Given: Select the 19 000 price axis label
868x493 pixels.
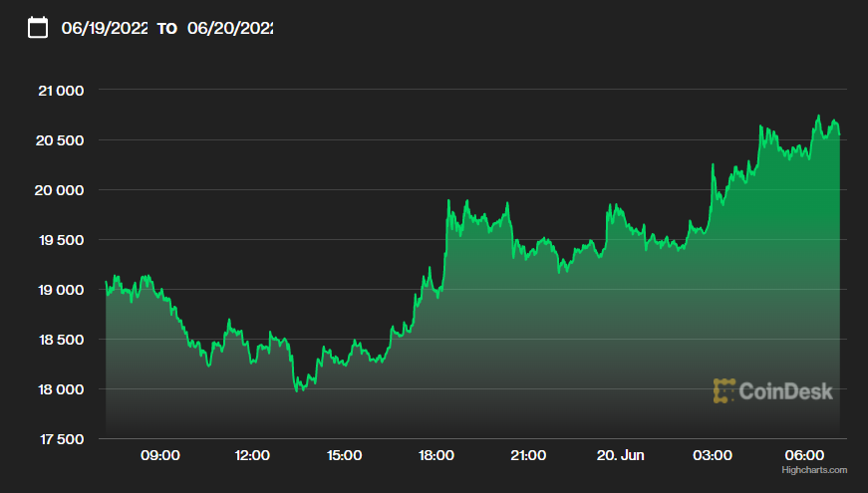Looking at the screenshot, I should pyautogui.click(x=60, y=290).
